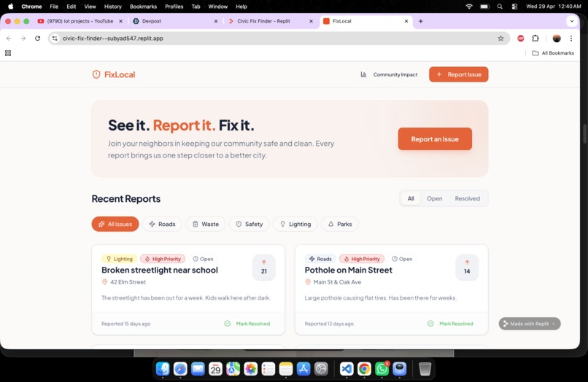Select the Open status filter

click(434, 198)
